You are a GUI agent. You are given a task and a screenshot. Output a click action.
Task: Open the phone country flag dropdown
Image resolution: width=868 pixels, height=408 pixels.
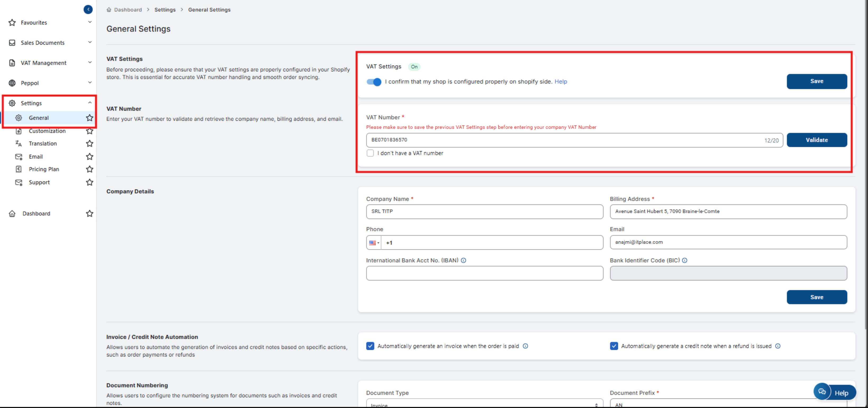tap(374, 243)
